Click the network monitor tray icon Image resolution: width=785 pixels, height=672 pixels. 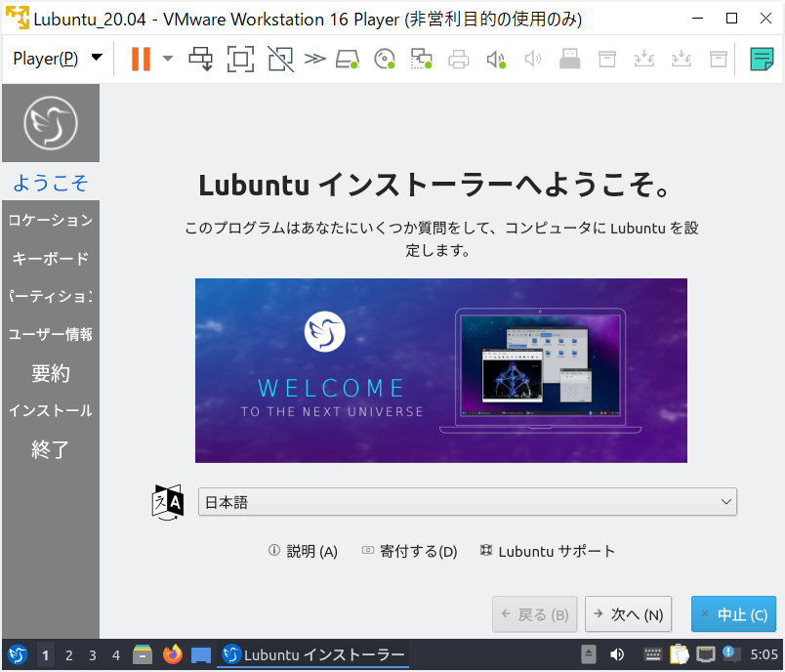(x=706, y=654)
